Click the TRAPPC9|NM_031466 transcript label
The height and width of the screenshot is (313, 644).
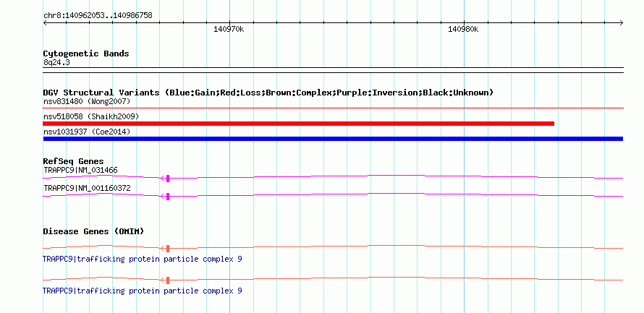click(81, 170)
